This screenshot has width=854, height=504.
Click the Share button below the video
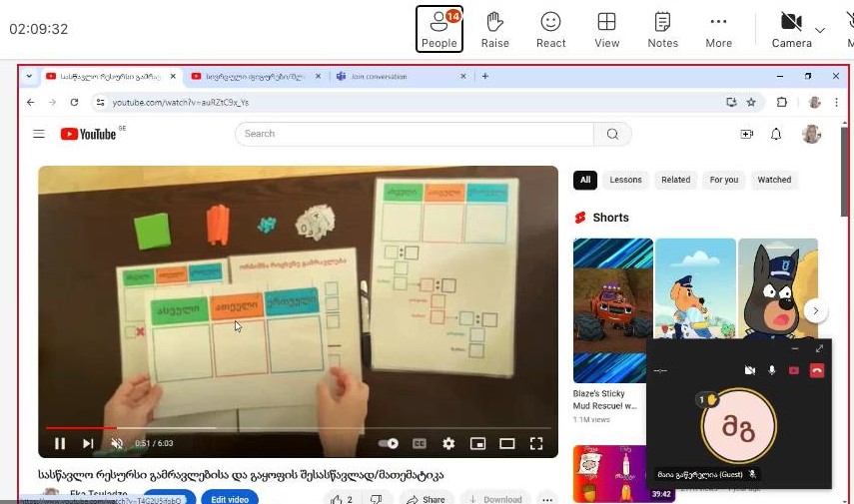click(x=426, y=498)
